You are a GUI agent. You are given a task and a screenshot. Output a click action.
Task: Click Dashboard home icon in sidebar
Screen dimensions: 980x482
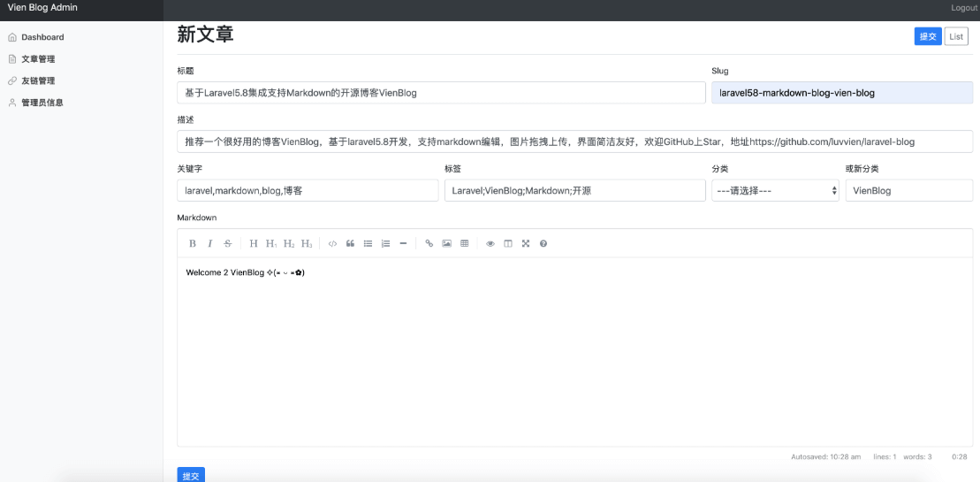11,37
